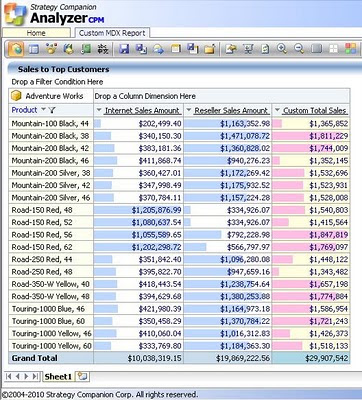Screen dimensions: 362x400
Task: Click the gray panel toolbar icon
Action: [316, 49]
